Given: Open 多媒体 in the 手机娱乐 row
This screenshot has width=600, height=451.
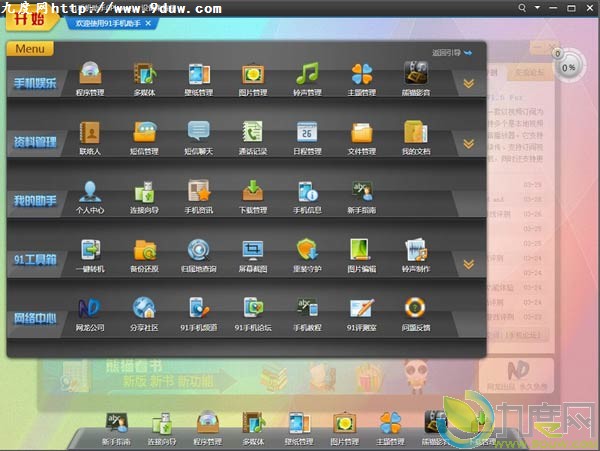Looking at the screenshot, I should tap(144, 78).
